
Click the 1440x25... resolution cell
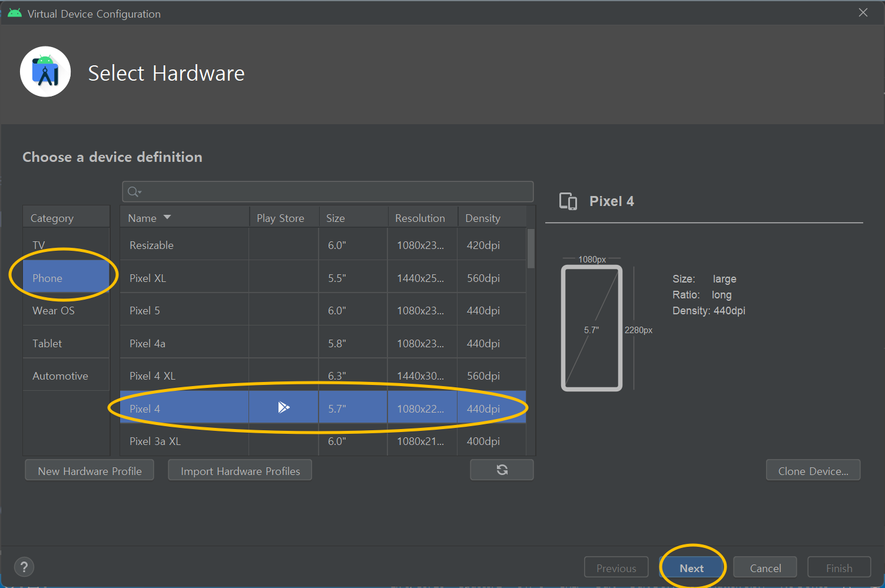click(x=423, y=278)
